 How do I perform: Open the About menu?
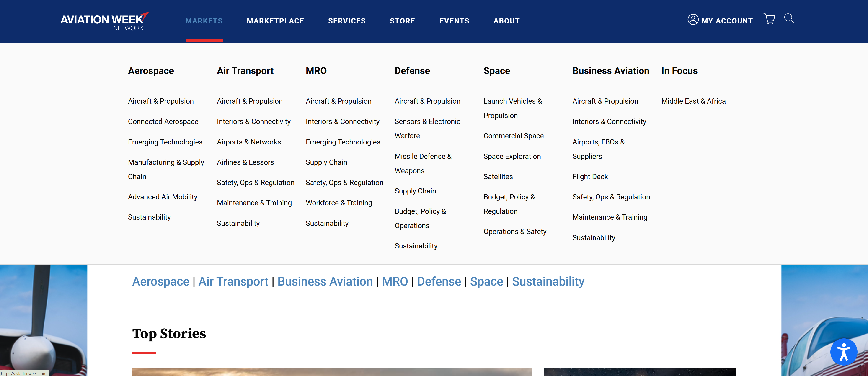pos(506,21)
